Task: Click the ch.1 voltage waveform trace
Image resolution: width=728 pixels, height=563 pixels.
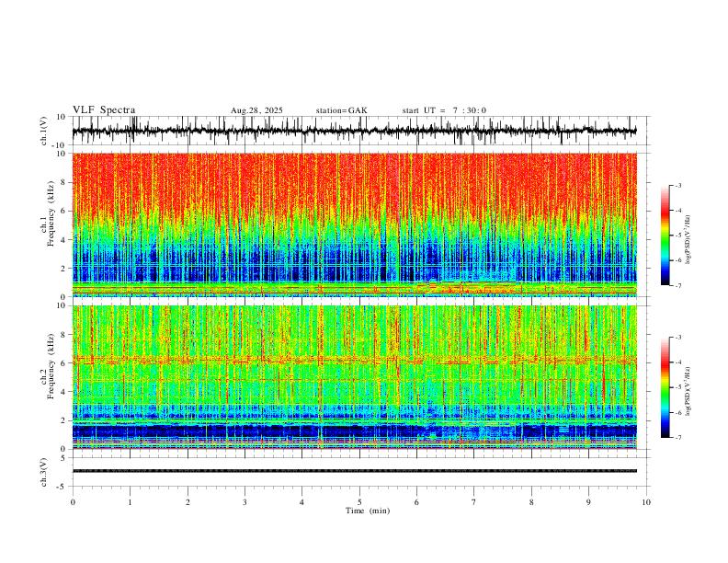Action: pyautogui.click(x=354, y=131)
